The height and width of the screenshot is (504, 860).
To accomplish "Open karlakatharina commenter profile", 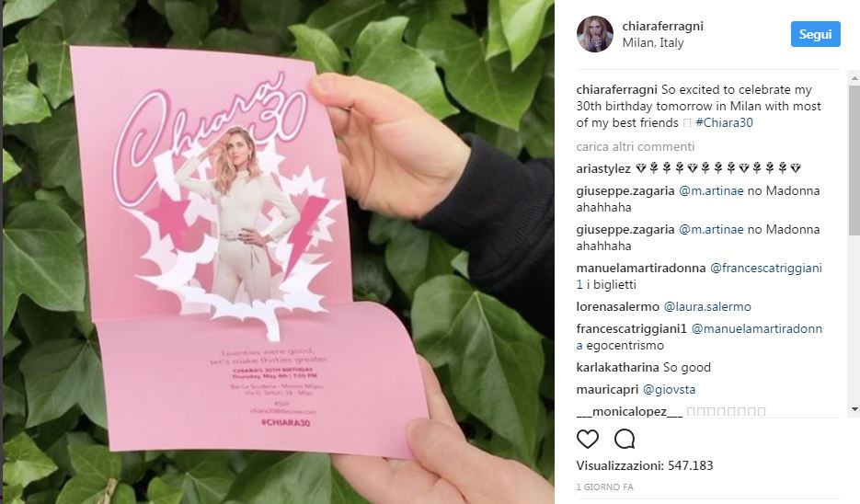I will coord(617,368).
